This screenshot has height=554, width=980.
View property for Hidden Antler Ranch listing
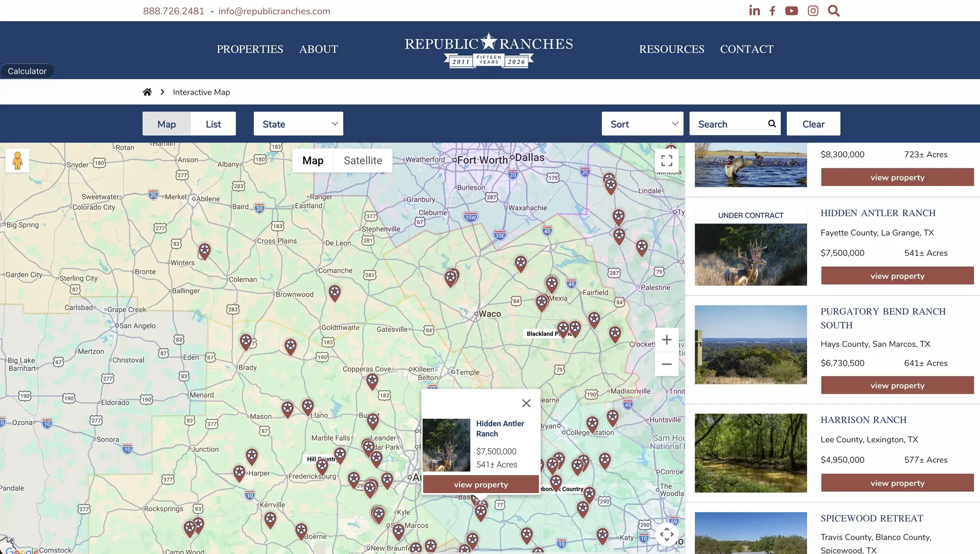coord(897,276)
